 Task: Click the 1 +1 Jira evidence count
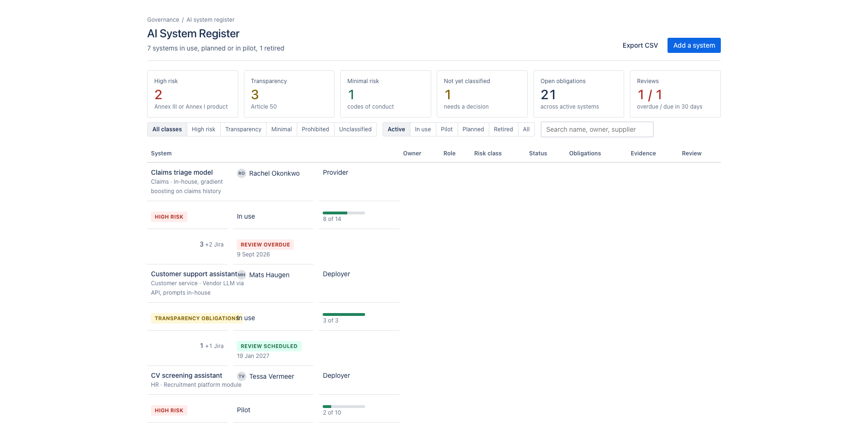[211, 346]
